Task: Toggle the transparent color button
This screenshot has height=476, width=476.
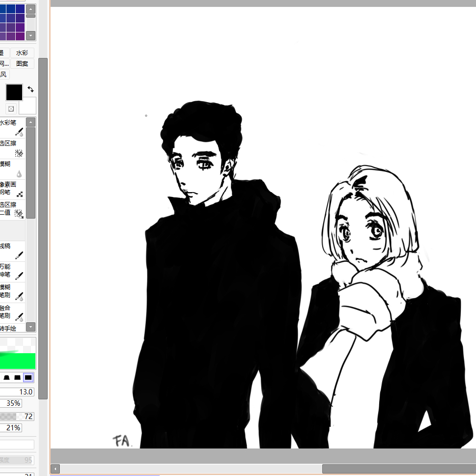Action: coord(11,109)
